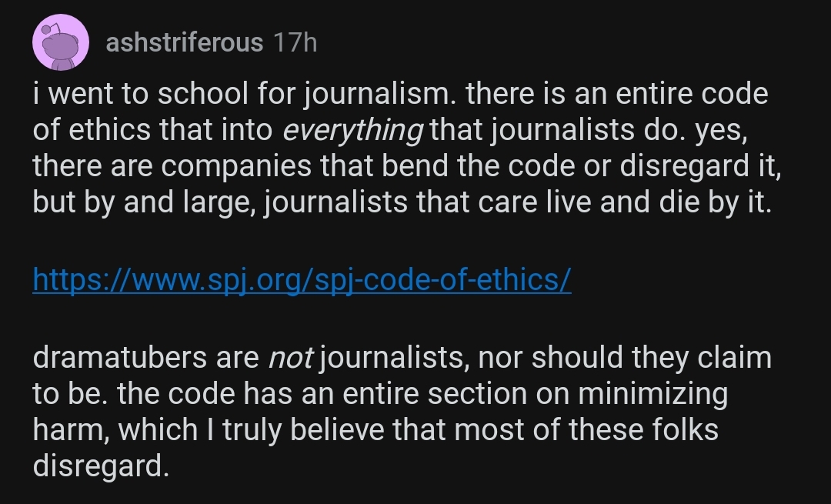Image resolution: width=831 pixels, height=504 pixels.
Task: Click the word 'dramatubers' in the comment
Action: (x=120, y=357)
